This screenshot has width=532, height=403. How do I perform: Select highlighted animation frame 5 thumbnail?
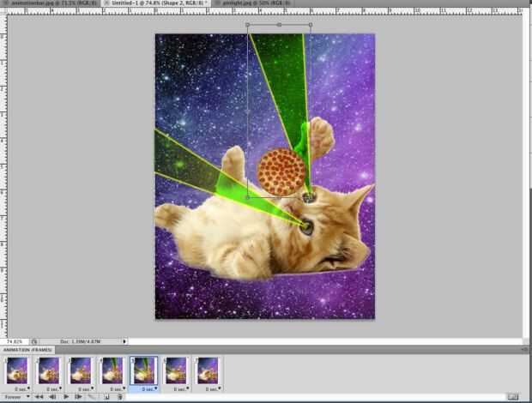[144, 370]
